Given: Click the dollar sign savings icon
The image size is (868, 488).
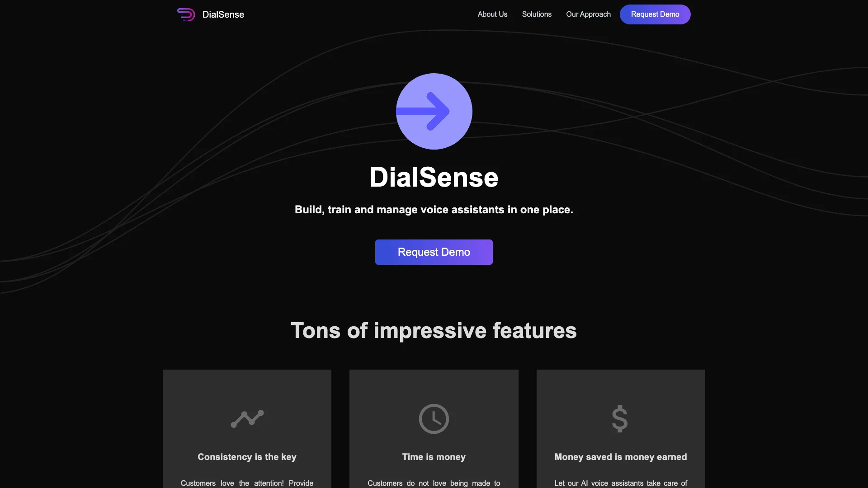Looking at the screenshot, I should 620,418.
